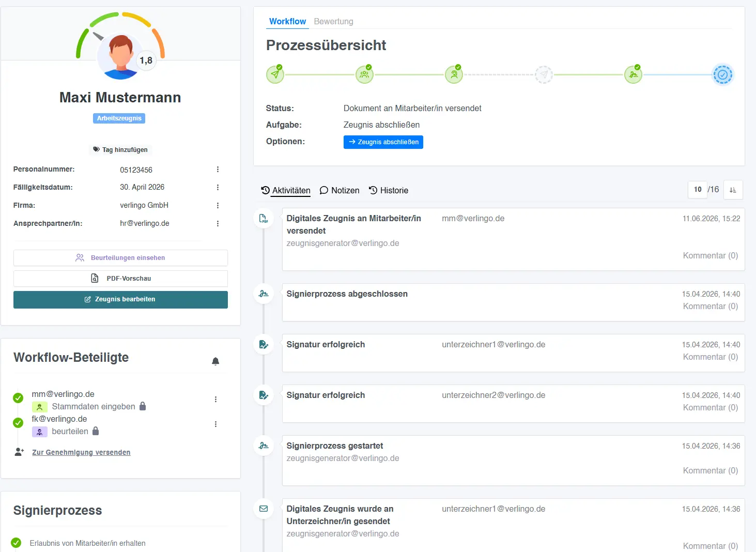
Task: Open the three-dot menu for Ansprechpartner/in
Action: point(218,224)
